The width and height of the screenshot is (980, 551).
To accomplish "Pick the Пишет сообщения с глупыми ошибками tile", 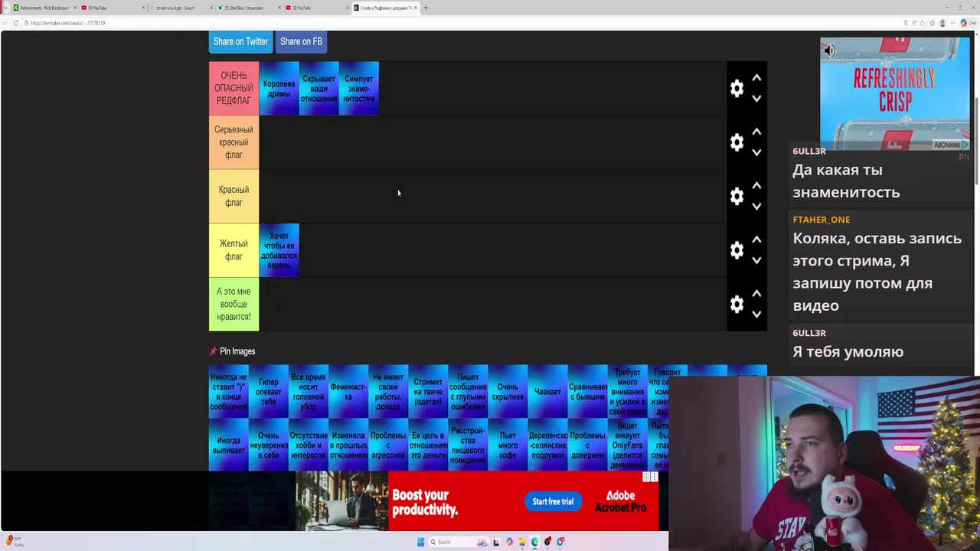I will tap(468, 392).
